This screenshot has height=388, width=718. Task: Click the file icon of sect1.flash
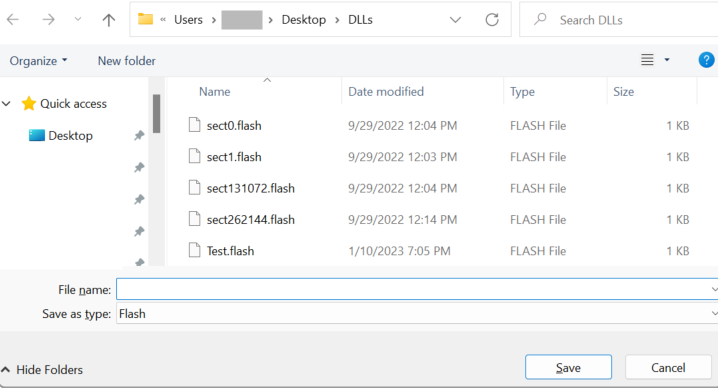tap(195, 157)
